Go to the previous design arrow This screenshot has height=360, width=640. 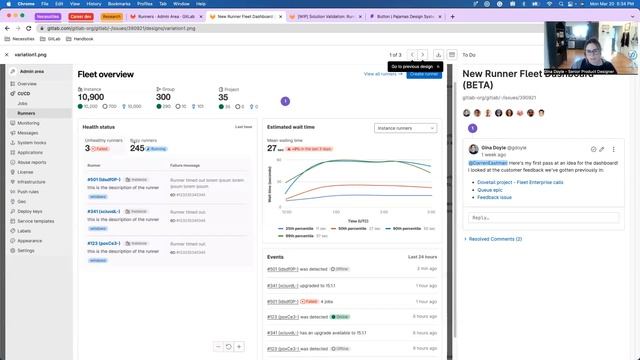pyautogui.click(x=412, y=55)
